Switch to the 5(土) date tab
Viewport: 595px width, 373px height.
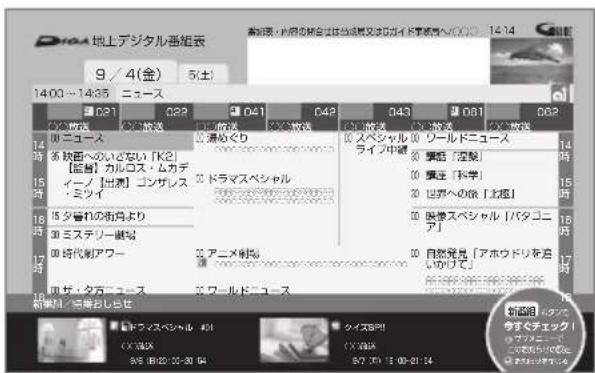pos(203,74)
